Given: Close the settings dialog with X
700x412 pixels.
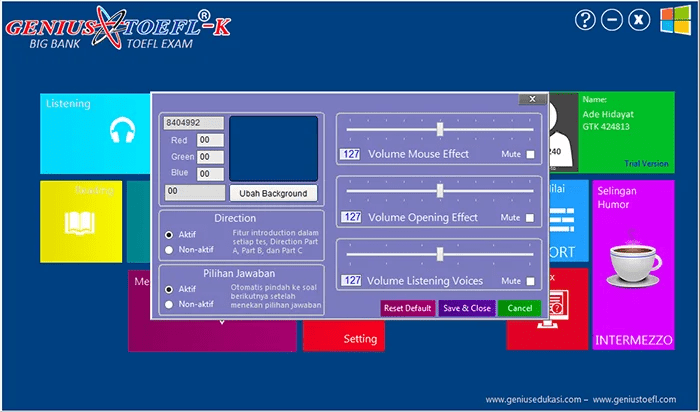Looking at the screenshot, I should click(532, 99).
